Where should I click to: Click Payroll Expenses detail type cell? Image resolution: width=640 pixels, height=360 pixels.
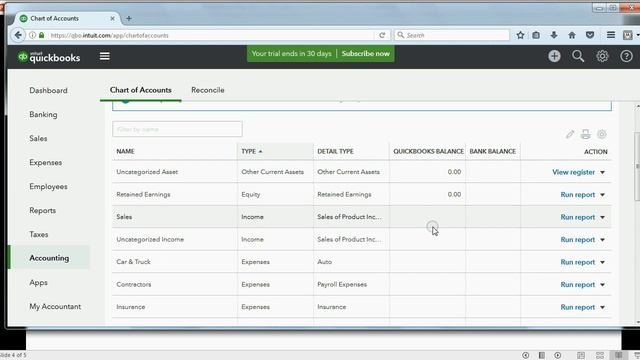pos(342,284)
